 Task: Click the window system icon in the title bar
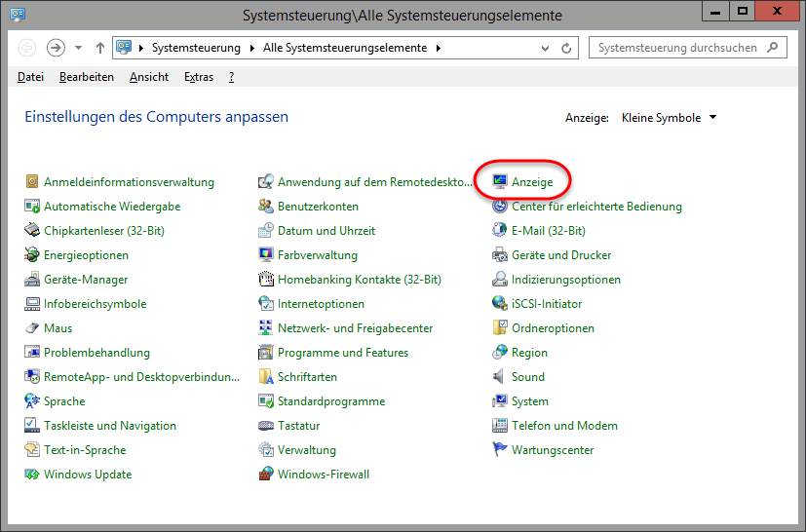click(x=18, y=14)
